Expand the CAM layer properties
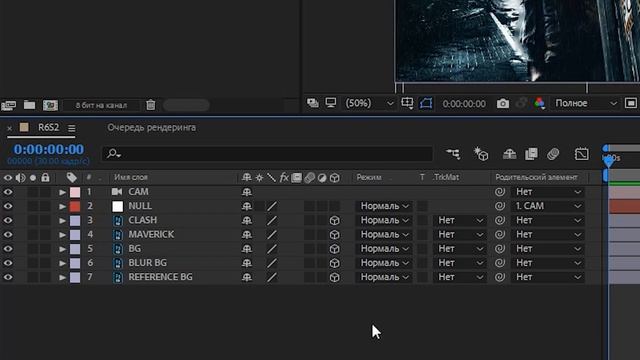Viewport: 640px width, 360px height. tap(62, 192)
